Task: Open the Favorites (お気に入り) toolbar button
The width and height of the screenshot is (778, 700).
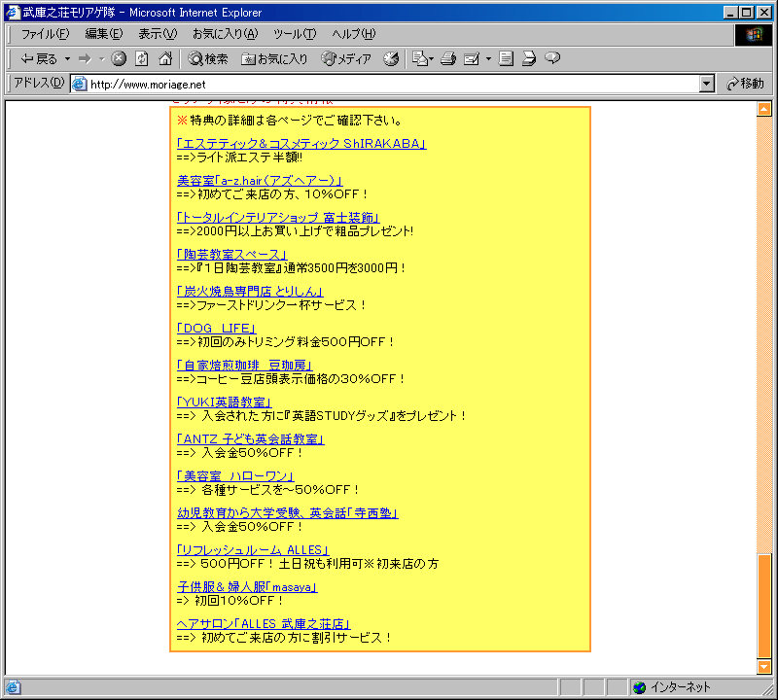Action: coord(274,59)
